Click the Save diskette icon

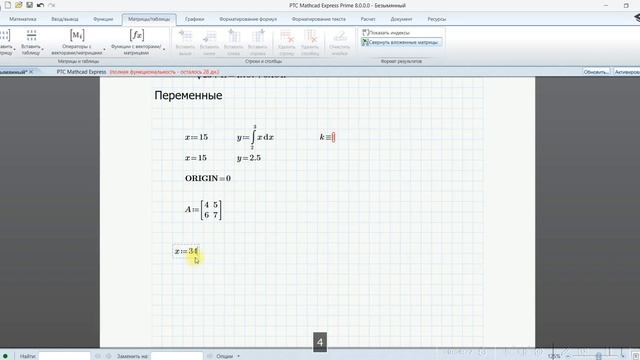[x=29, y=5]
